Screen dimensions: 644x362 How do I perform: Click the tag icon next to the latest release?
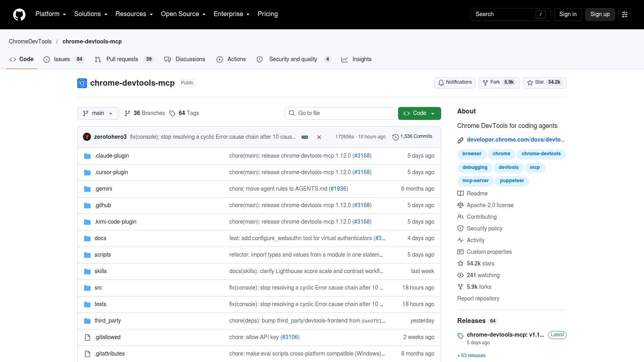pos(460,336)
